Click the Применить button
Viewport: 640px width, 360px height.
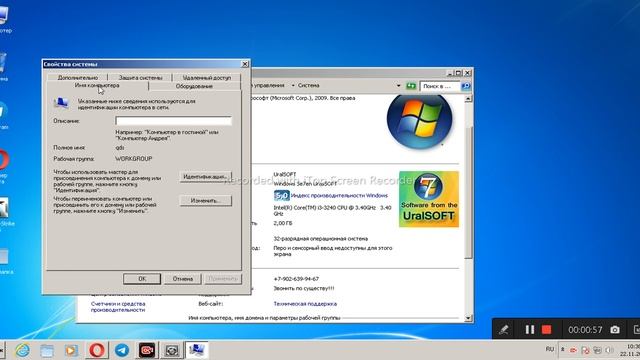click(x=223, y=279)
